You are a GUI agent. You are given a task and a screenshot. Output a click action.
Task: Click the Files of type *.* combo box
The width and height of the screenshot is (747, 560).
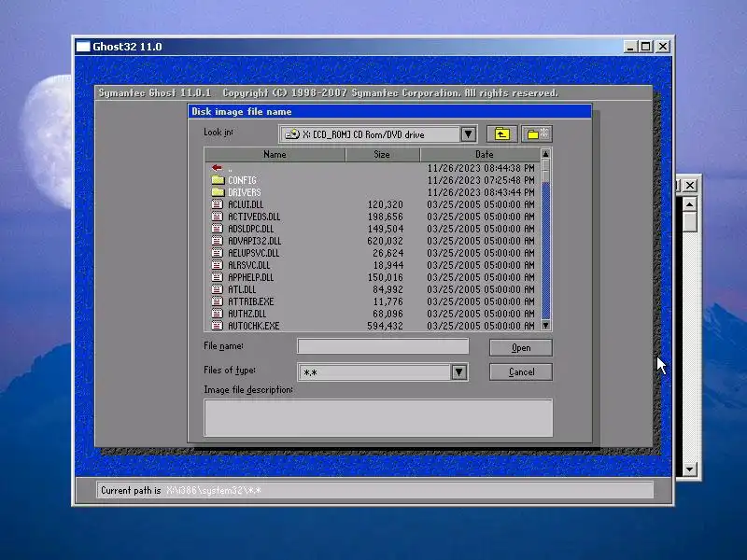click(383, 371)
